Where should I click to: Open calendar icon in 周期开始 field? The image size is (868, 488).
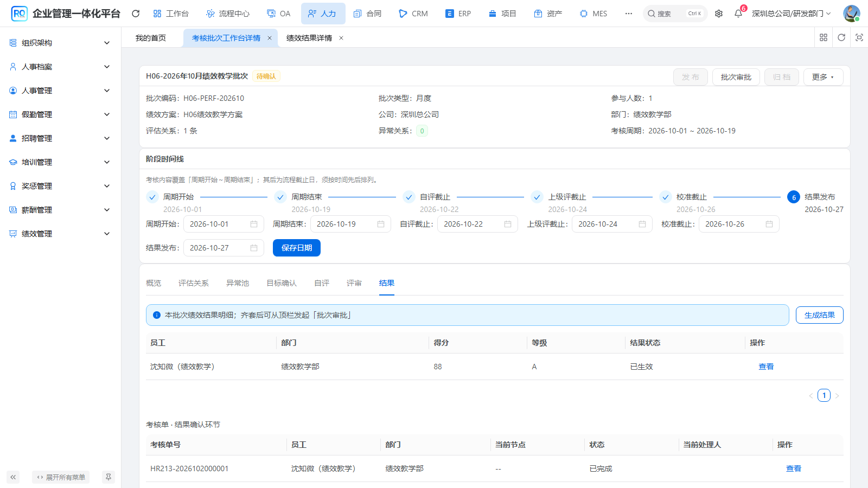(x=254, y=224)
